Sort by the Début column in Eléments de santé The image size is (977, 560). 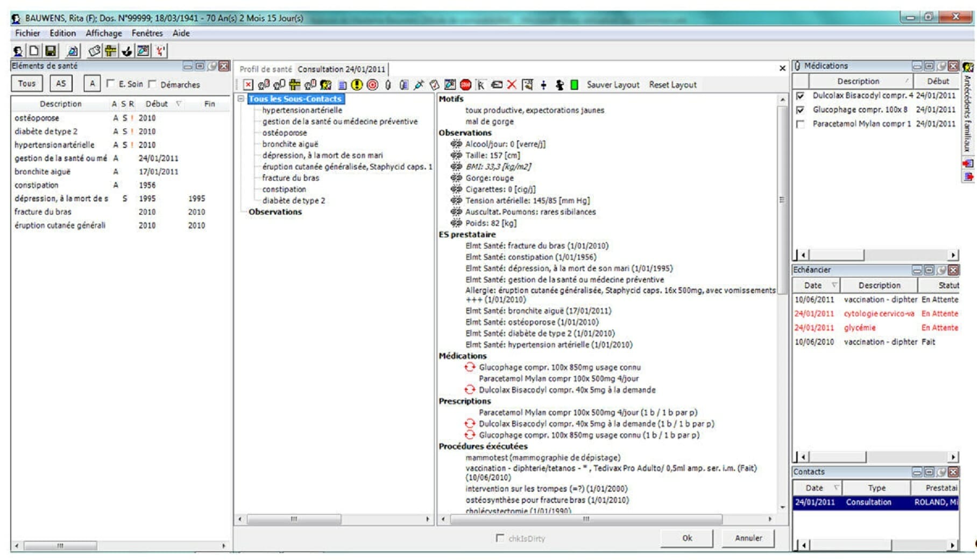(x=157, y=104)
